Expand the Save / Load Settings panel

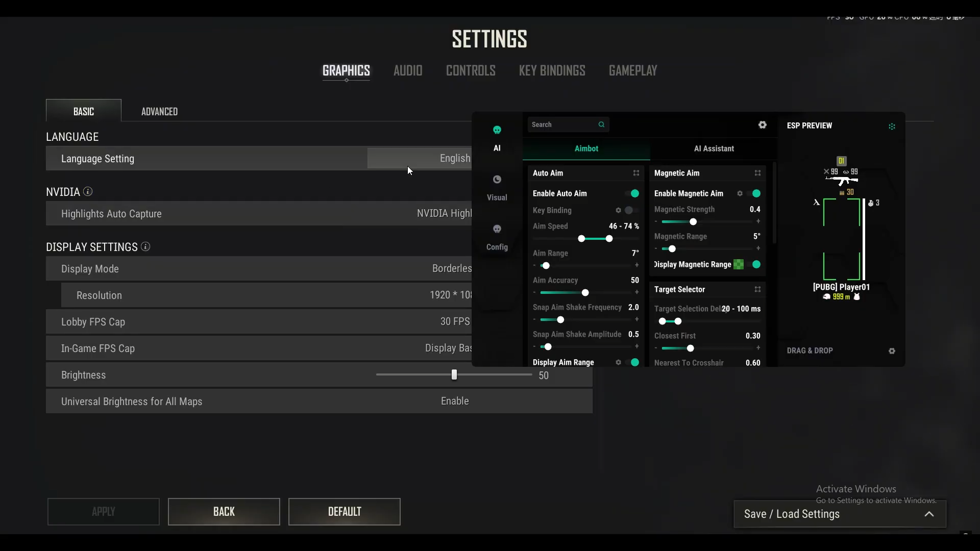tap(929, 514)
